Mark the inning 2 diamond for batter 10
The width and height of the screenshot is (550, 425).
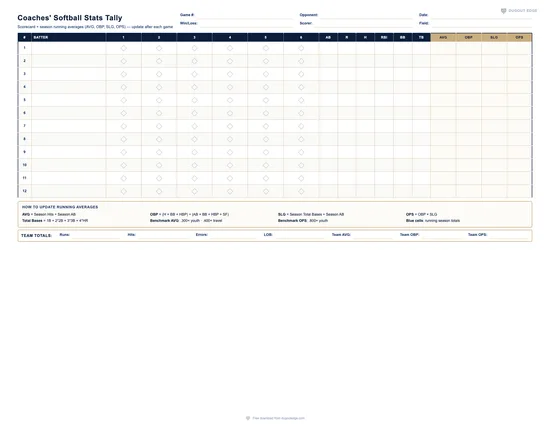click(159, 165)
